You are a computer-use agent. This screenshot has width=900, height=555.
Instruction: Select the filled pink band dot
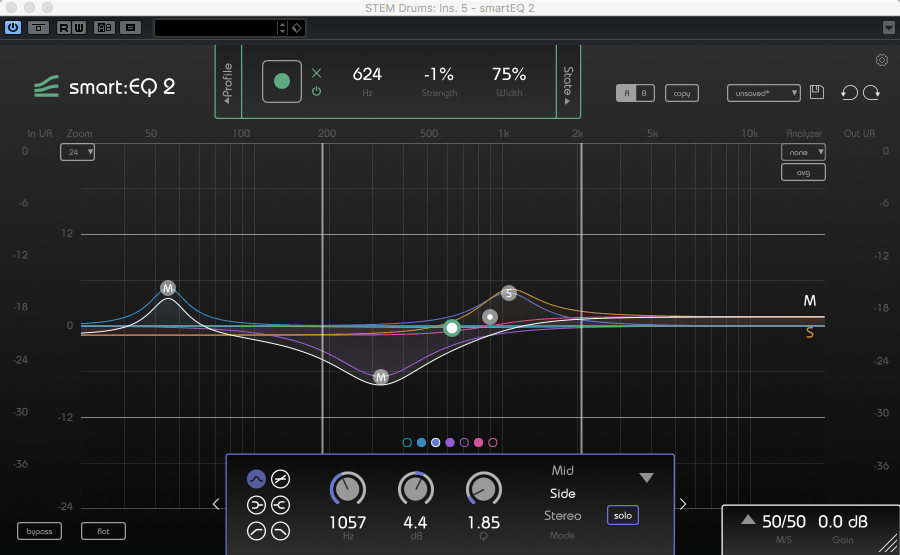click(x=478, y=443)
